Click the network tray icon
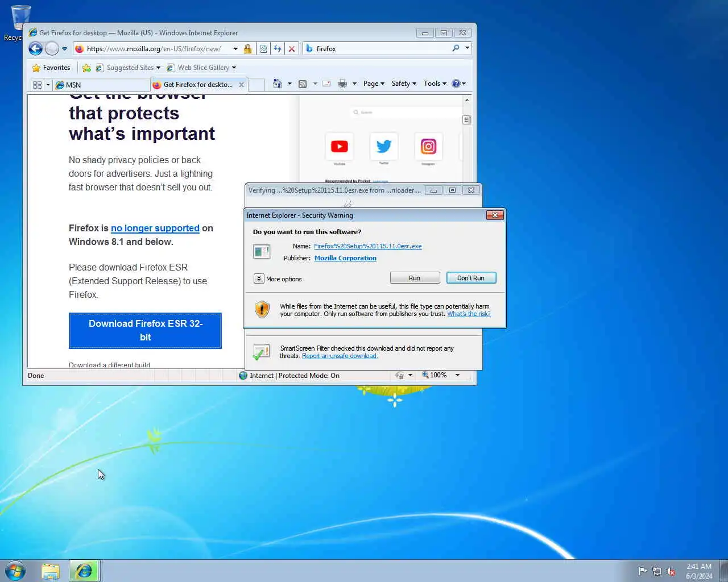Image resolution: width=728 pixels, height=582 pixels. (657, 571)
